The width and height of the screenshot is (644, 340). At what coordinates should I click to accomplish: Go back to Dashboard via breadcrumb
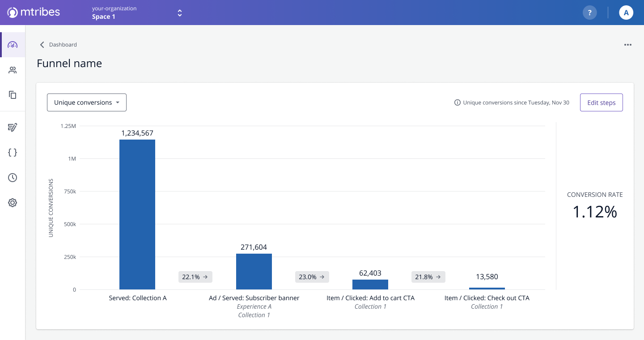pos(58,45)
